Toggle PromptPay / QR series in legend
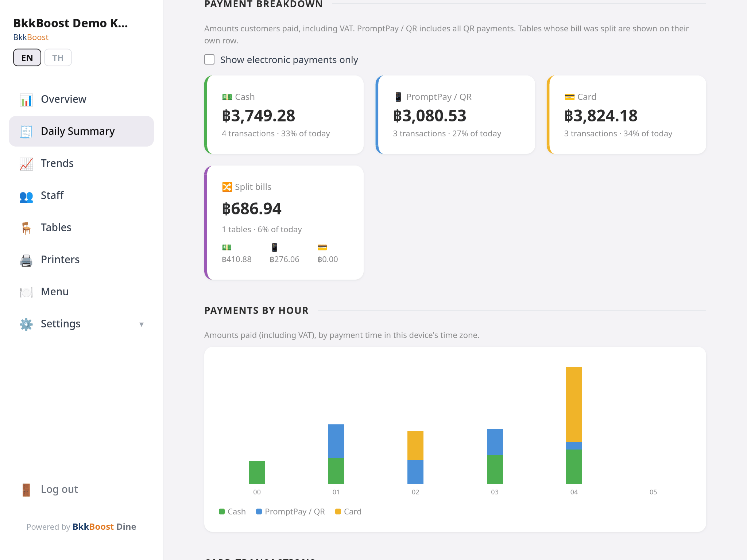This screenshot has height=560, width=747. (290, 512)
